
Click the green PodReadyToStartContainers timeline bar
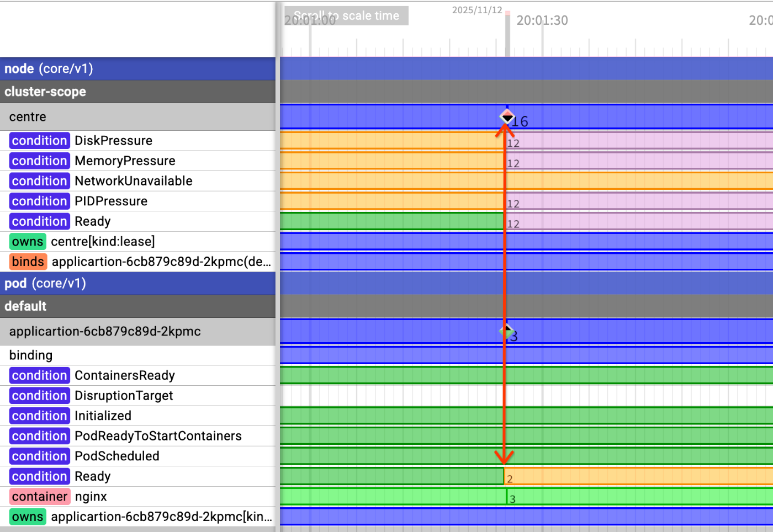click(x=527, y=436)
